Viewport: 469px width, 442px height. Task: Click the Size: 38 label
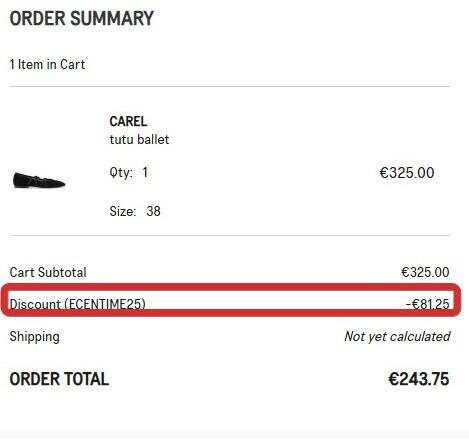[135, 211]
